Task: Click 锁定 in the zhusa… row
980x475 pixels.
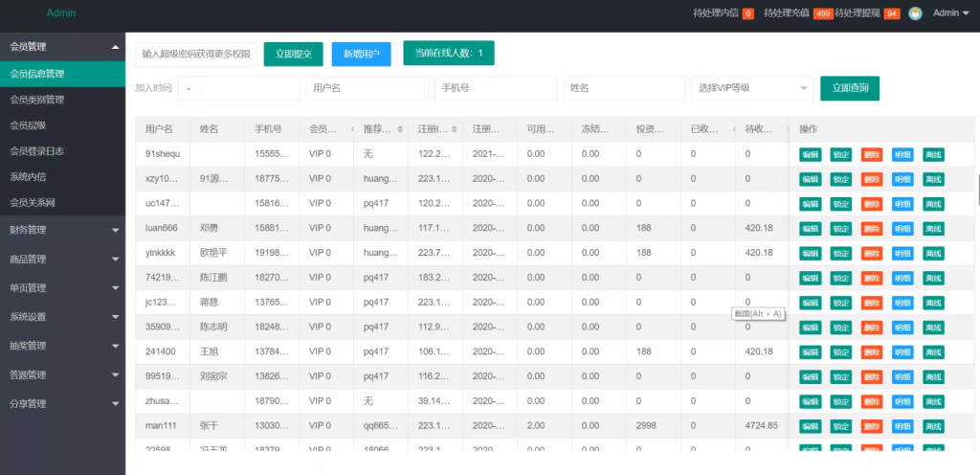Action: point(840,402)
